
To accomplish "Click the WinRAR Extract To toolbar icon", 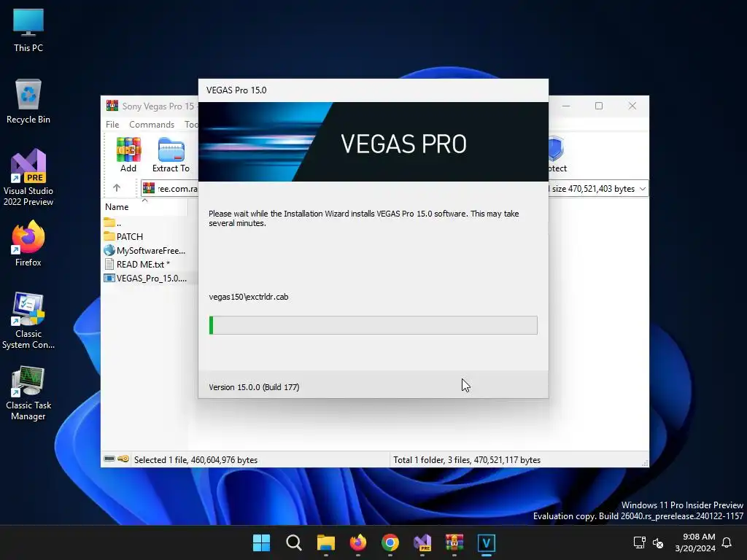I will pyautogui.click(x=171, y=155).
